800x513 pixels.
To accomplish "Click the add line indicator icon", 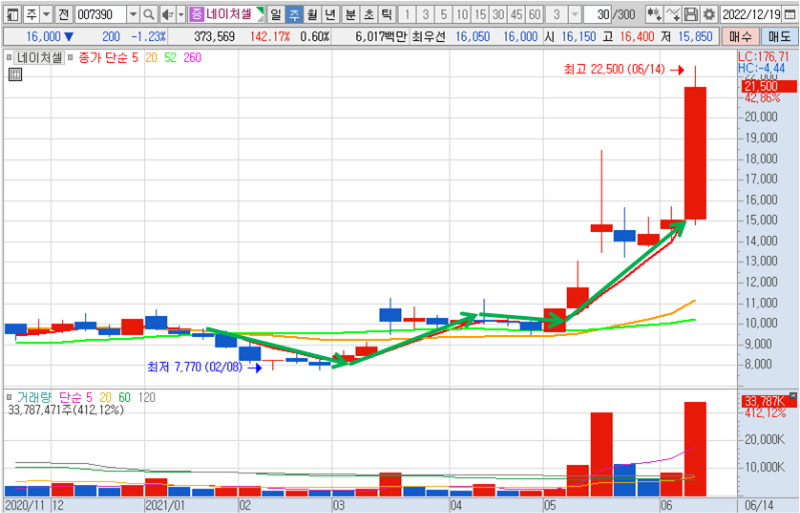I will 672,14.
